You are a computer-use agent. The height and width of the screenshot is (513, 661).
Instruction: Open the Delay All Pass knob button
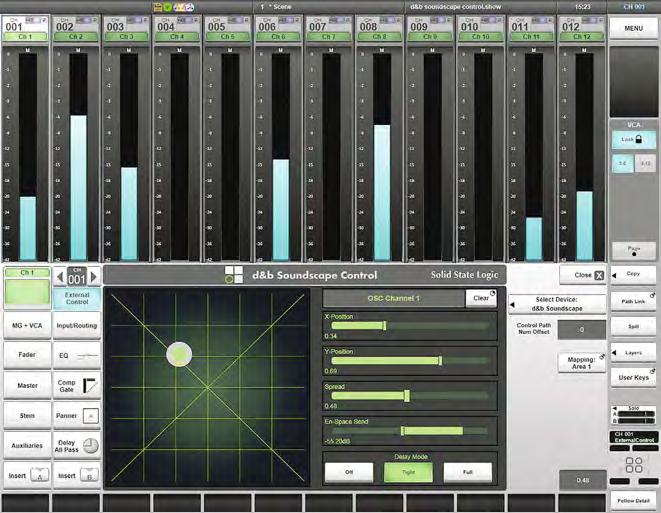[77, 446]
